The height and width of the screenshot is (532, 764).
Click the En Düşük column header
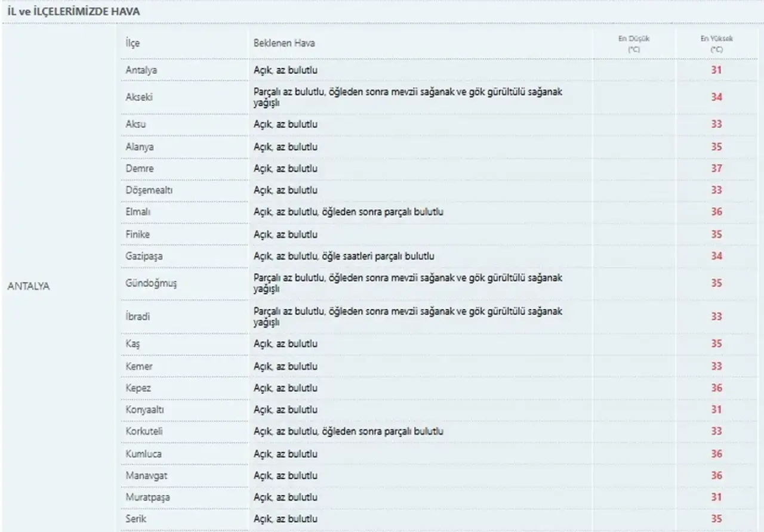[x=633, y=44]
